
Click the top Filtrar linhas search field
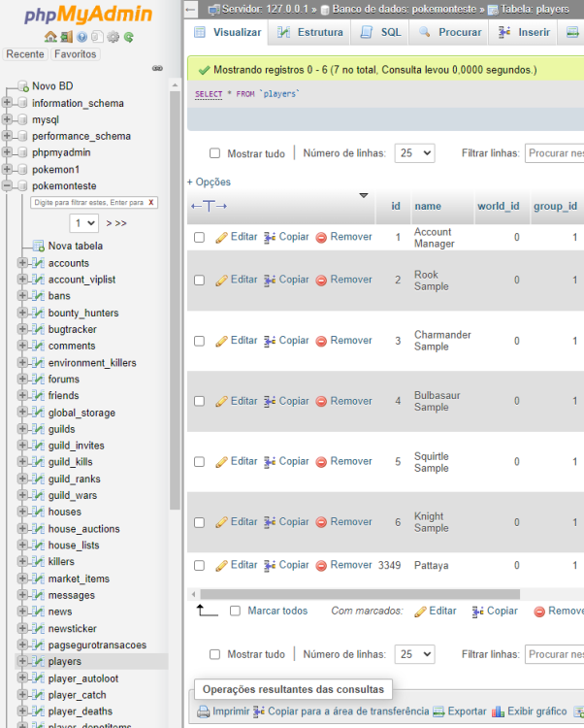(x=555, y=153)
